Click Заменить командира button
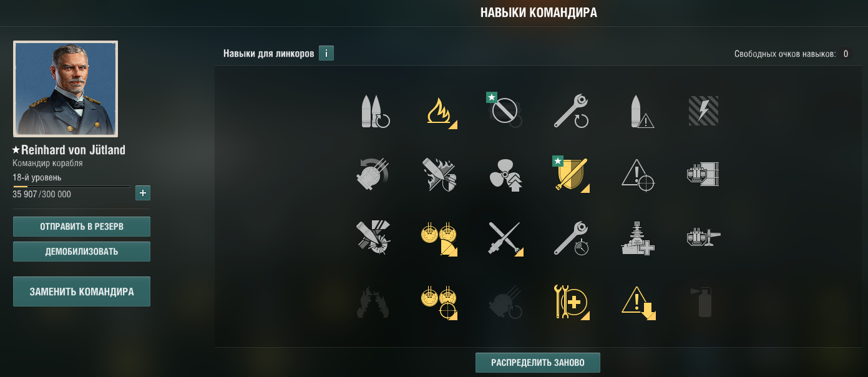 (x=82, y=291)
